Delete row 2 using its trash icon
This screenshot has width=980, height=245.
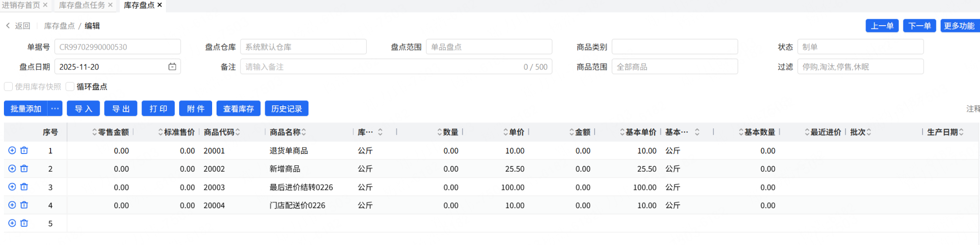pos(24,169)
